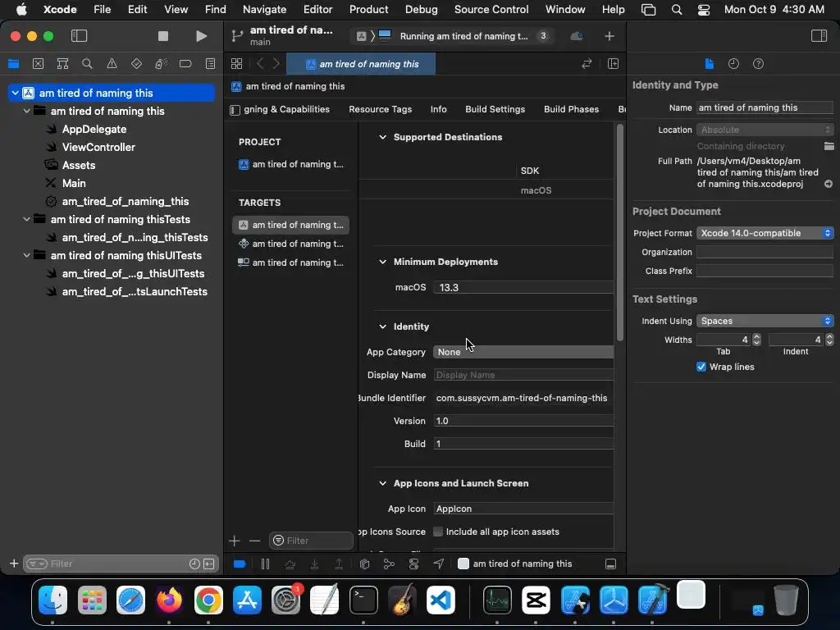Open the Test navigator diamond icon
Viewport: 840px width, 630px height.
136,64
